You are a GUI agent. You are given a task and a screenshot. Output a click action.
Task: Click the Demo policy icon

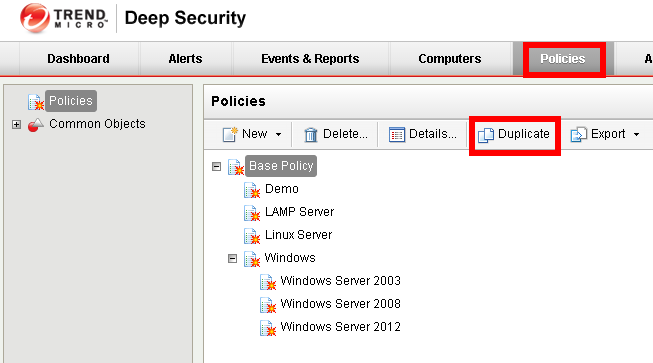252,190
